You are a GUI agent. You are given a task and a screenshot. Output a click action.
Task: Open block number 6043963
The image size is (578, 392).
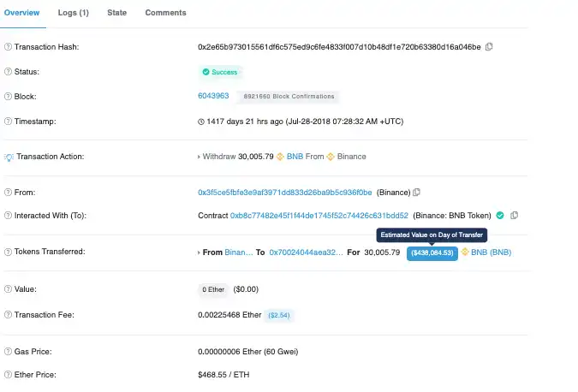click(213, 96)
